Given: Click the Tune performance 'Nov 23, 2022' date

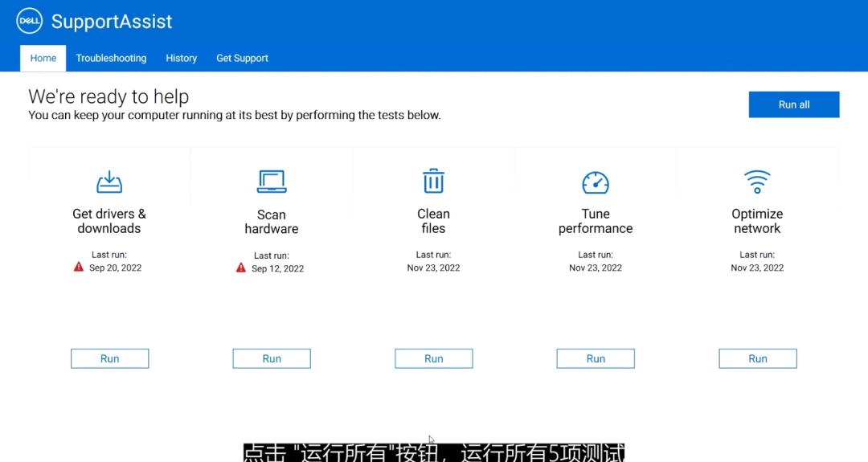Looking at the screenshot, I should tap(596, 268).
